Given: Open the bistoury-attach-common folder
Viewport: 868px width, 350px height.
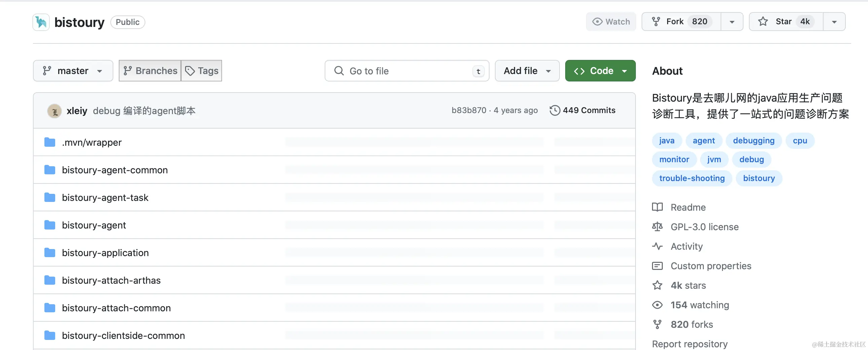Looking at the screenshot, I should click(x=116, y=308).
